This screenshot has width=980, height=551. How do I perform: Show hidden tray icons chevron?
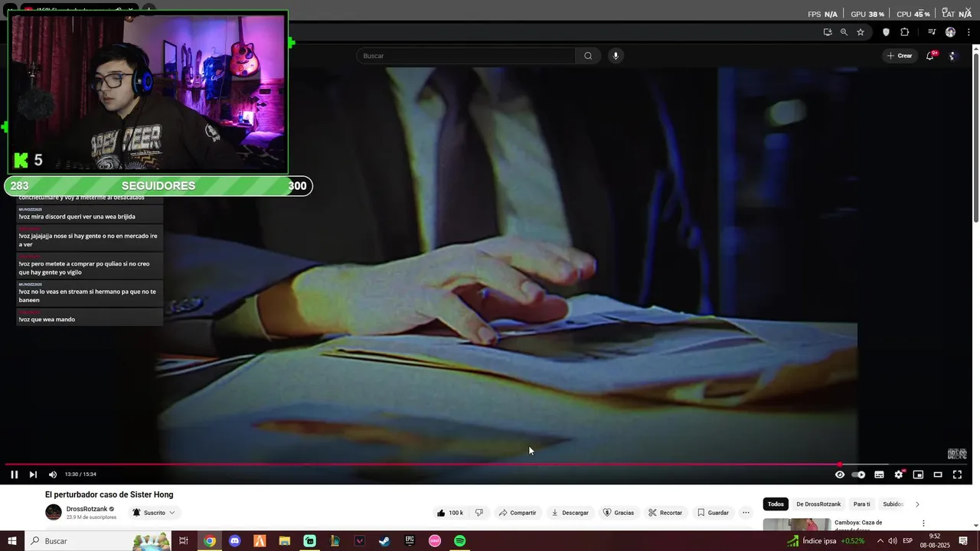point(880,541)
